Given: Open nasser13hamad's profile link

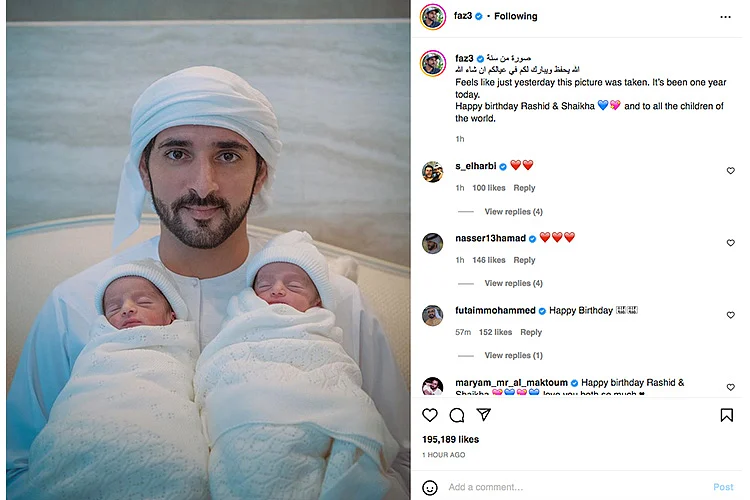Looking at the screenshot, I should (x=490, y=238).
